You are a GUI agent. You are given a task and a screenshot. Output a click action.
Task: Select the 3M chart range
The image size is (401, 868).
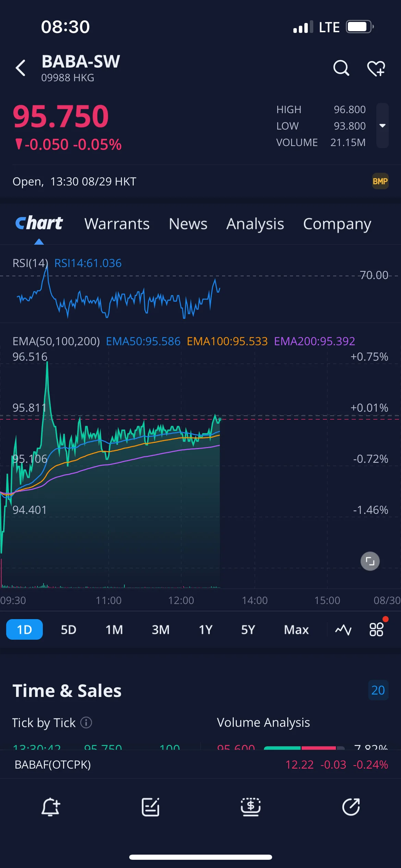[x=160, y=629]
